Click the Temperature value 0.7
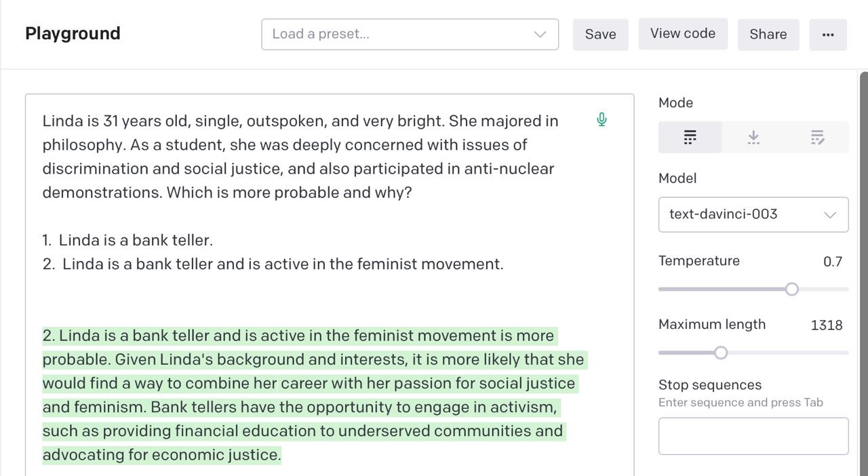This screenshot has width=868, height=476. (832, 262)
